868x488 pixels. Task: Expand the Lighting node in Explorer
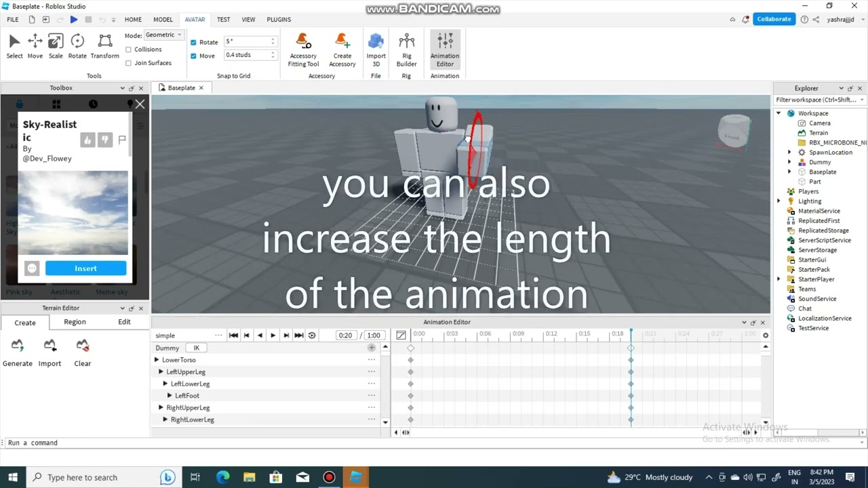pos(778,201)
